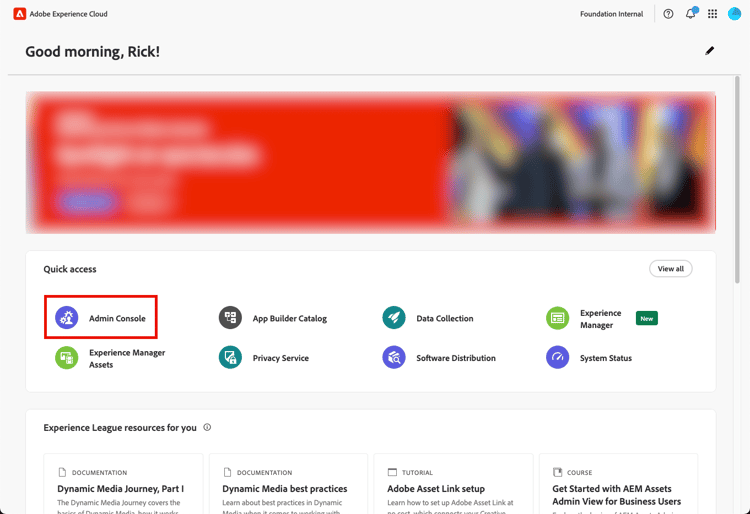Click the Experience Manager icon

[x=557, y=318]
